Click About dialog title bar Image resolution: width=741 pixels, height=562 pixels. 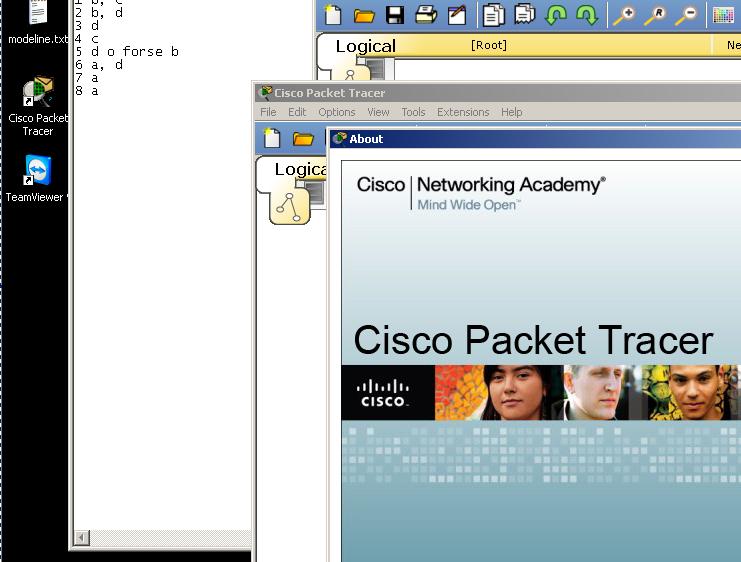click(535, 139)
